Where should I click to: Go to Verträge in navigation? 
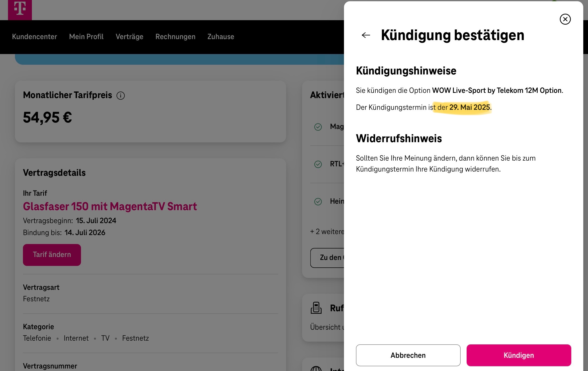pyautogui.click(x=129, y=37)
